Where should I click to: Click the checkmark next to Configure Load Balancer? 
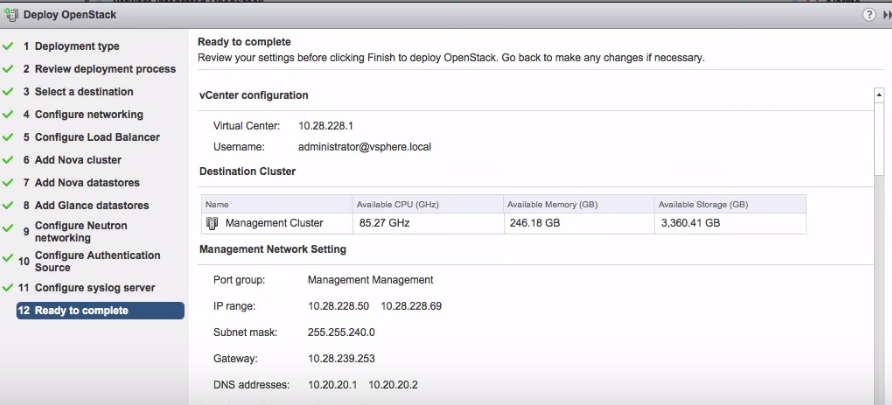point(8,137)
